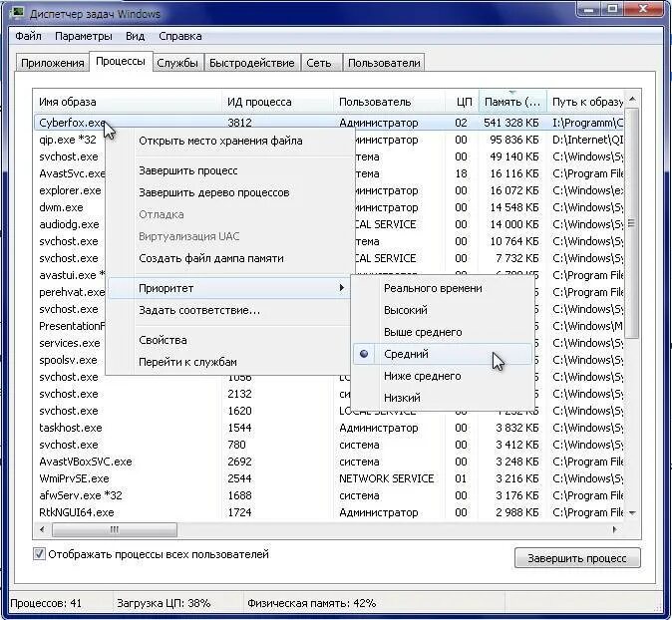
Task: Click process ID 2132
Action: [239, 394]
